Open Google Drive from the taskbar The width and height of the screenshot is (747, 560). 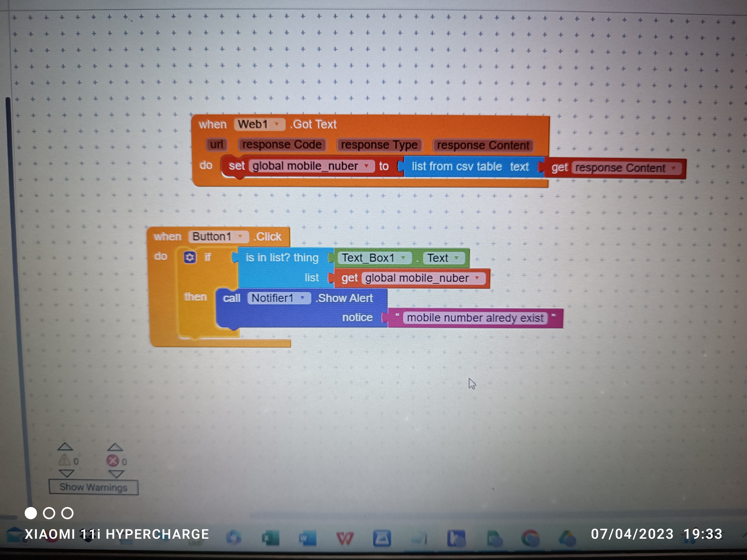[567, 538]
